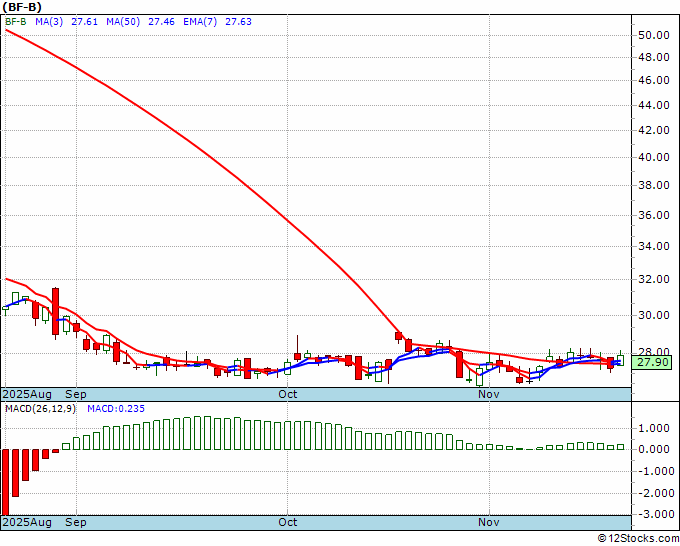
Task: Click the 27.90 current price tag
Action: click(x=651, y=363)
